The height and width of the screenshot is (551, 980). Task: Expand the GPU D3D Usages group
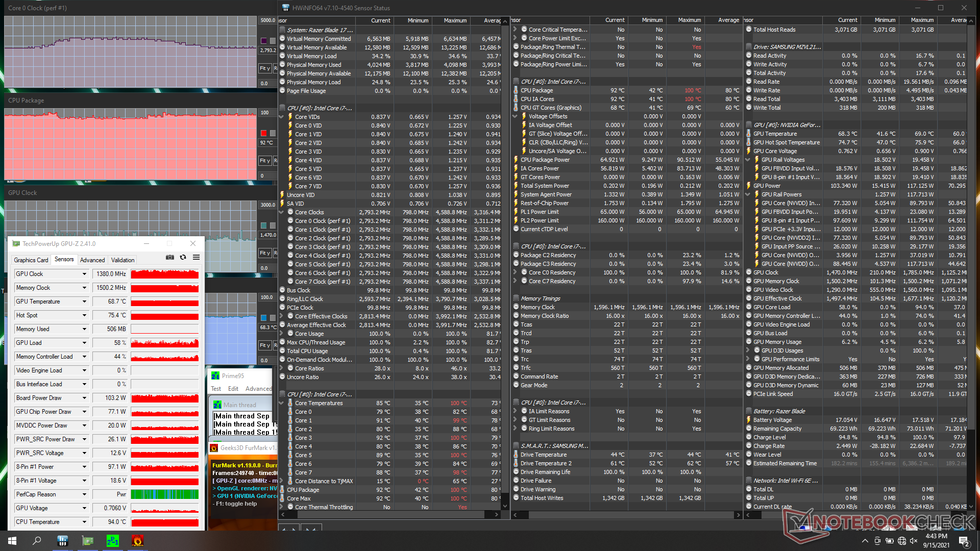tap(748, 350)
